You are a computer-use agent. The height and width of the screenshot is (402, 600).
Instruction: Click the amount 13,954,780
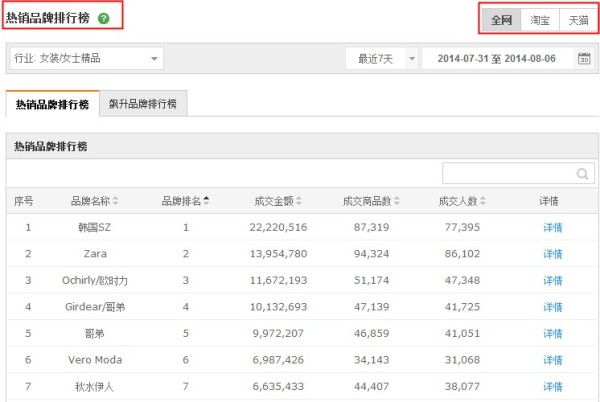278,254
